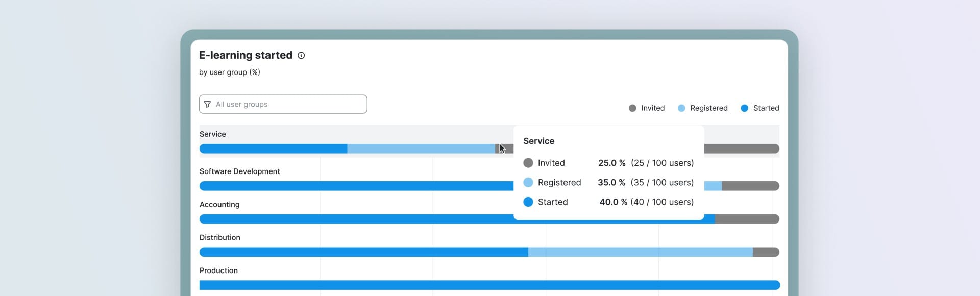Viewport: 980px width, 296px height.
Task: Open the All user groups filter dropdown
Action: (x=283, y=104)
